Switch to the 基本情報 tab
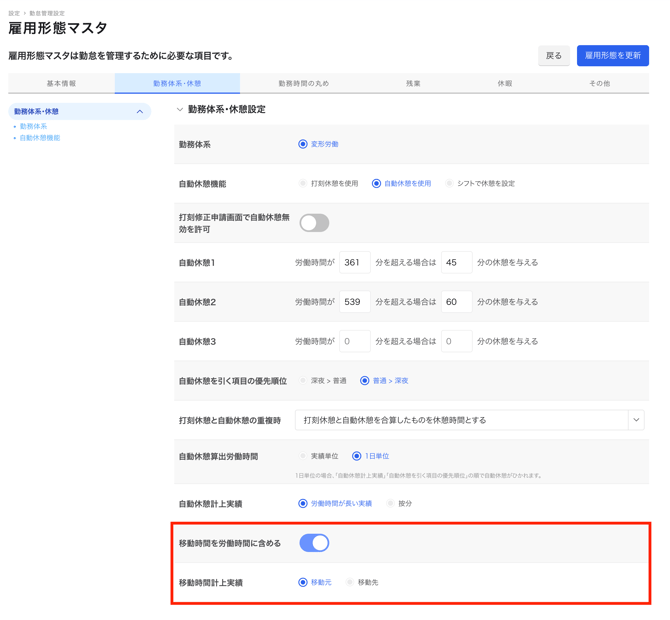Screen dimensions: 670x620 [x=61, y=84]
